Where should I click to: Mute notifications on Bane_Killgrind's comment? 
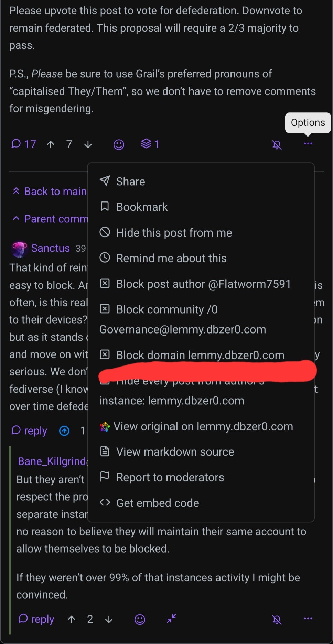(277, 619)
